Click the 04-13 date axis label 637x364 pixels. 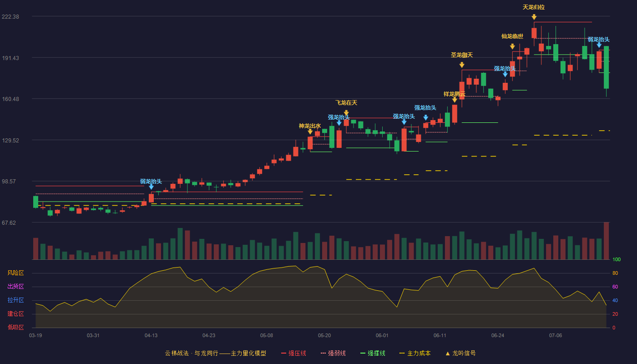[151, 335]
